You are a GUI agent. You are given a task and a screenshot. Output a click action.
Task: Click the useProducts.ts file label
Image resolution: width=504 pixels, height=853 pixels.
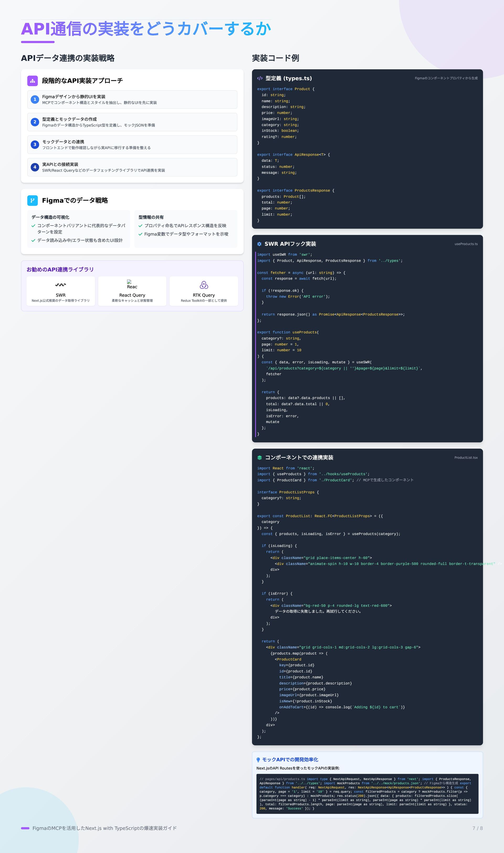click(466, 244)
